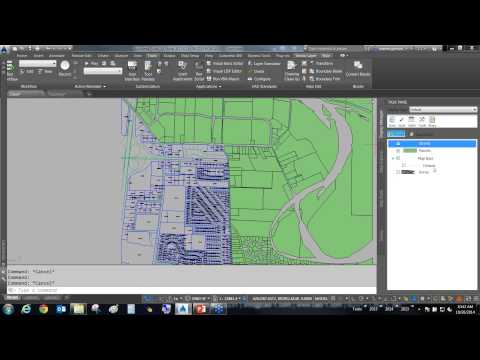Click the green swatch of Parcels layer
Viewport: 480px width, 360px height.
pos(410,151)
